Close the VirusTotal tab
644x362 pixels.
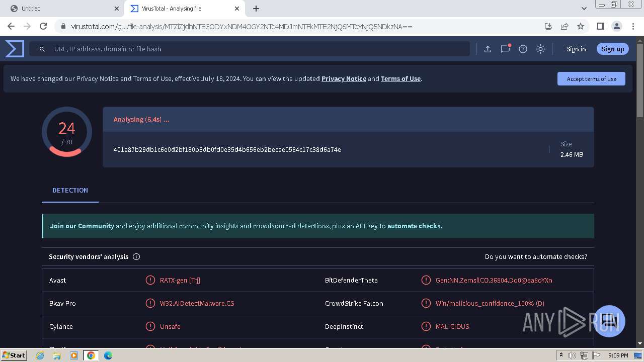pos(237,9)
